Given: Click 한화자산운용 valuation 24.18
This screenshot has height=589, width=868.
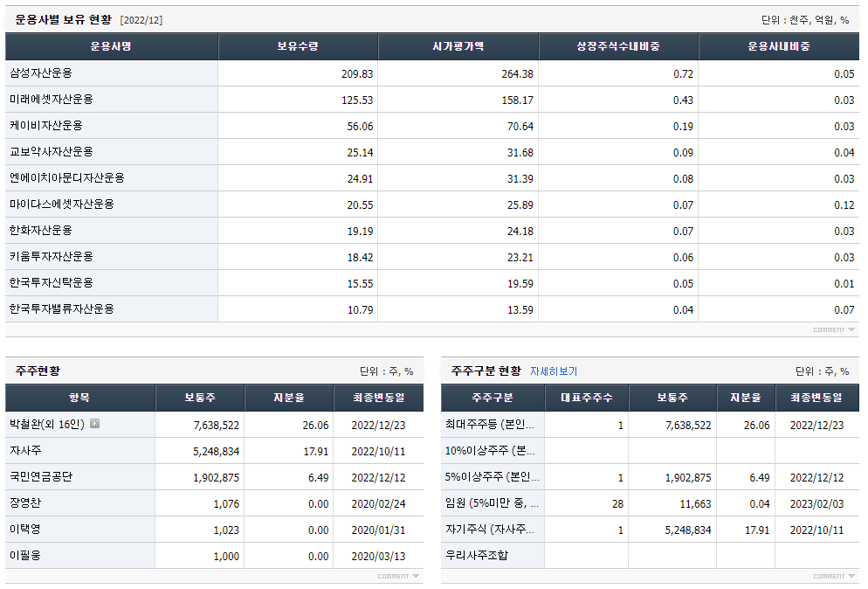Looking at the screenshot, I should [520, 231].
